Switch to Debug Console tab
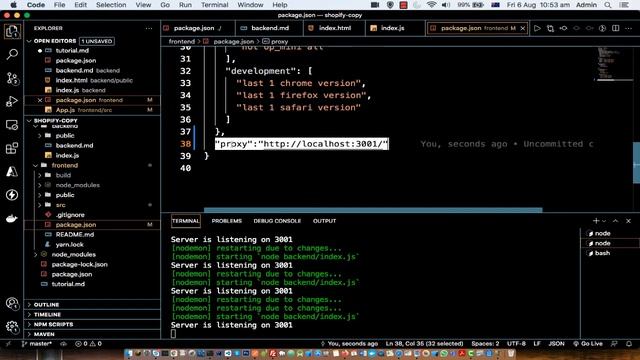Viewport: 640px width, 360px height. pos(277,221)
